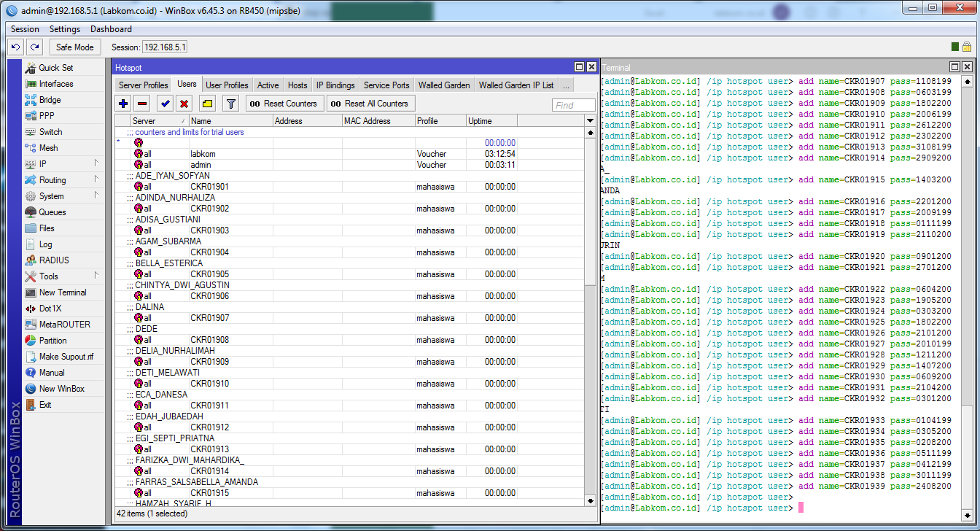The image size is (980, 531).
Task: Open the columns dropdown arrow in Hotspot table
Action: 590,121
